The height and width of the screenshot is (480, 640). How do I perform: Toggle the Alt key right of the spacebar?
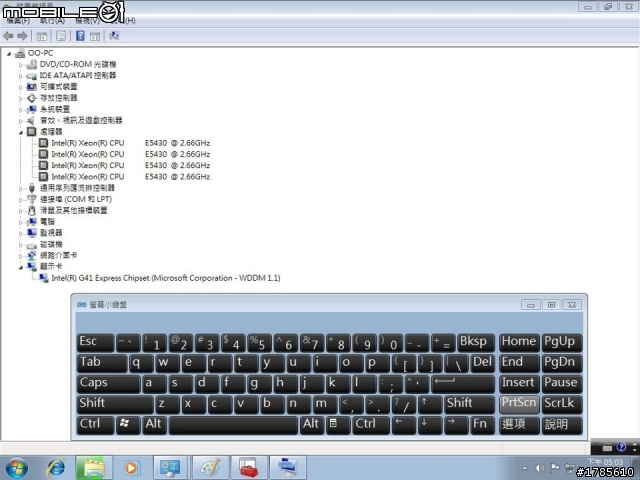(312, 424)
